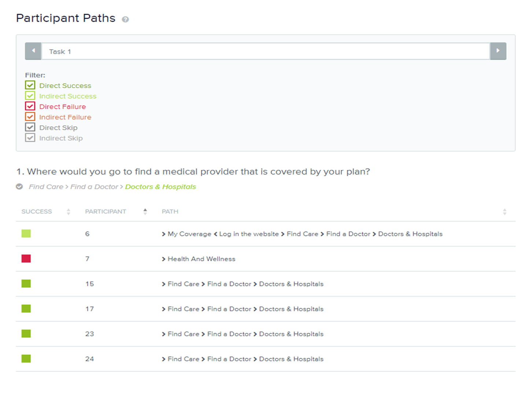This screenshot has width=532, height=397.
Task: Click participant 15 Doctors & Hospitals step
Action: point(291,284)
